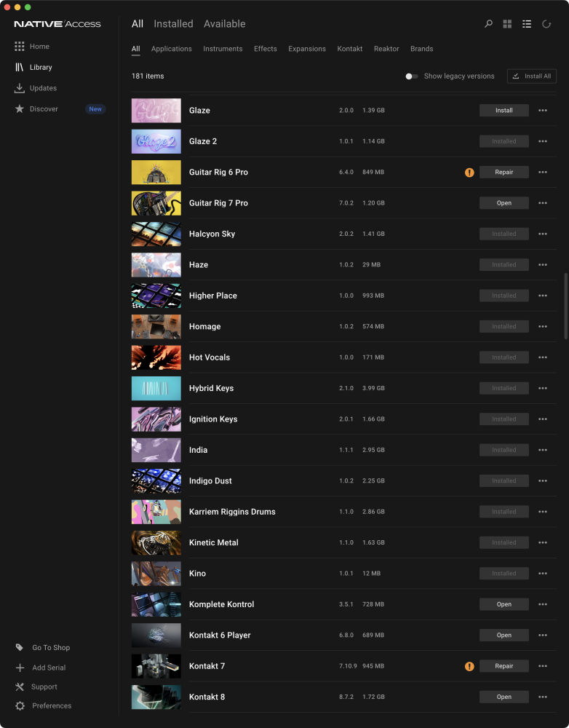Click the Karriem Riggins Drums thumbnail

pyautogui.click(x=156, y=512)
